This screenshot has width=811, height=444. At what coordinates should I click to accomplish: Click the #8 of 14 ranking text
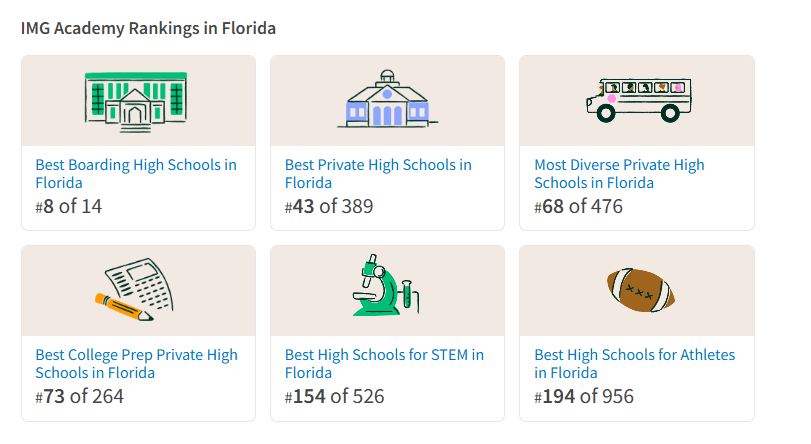[69, 207]
